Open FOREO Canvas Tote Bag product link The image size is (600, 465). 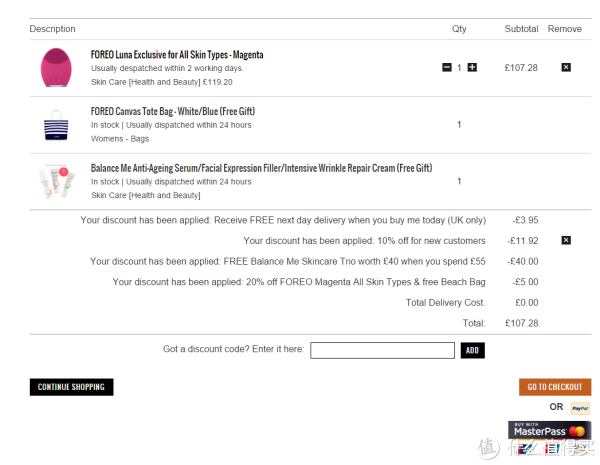[x=173, y=111]
